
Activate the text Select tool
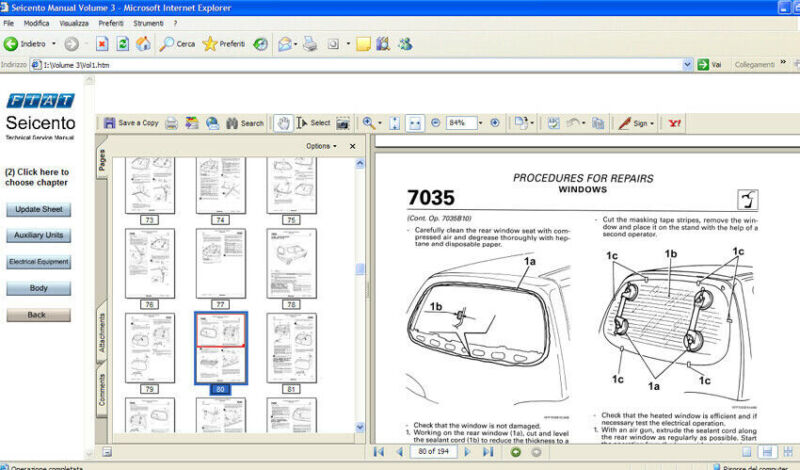coord(314,123)
